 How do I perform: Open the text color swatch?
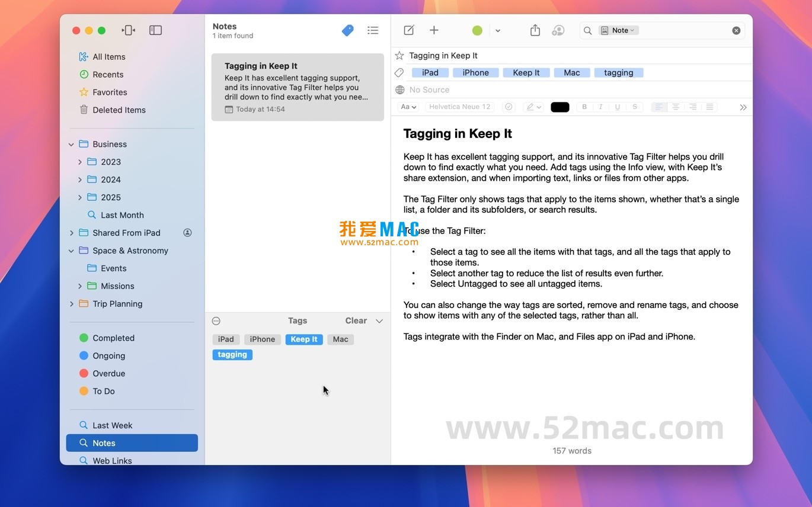[x=560, y=107]
